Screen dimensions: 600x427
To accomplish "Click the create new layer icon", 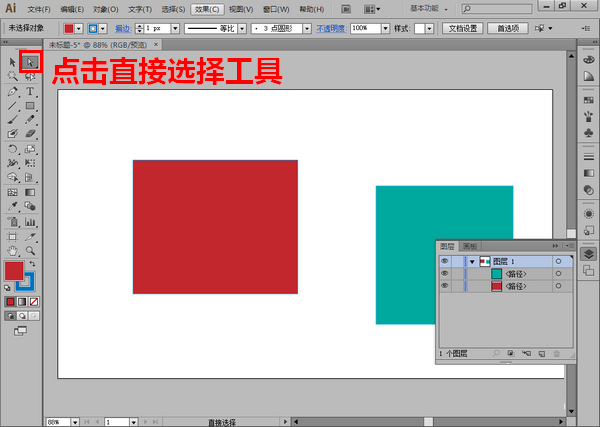I will (x=541, y=353).
